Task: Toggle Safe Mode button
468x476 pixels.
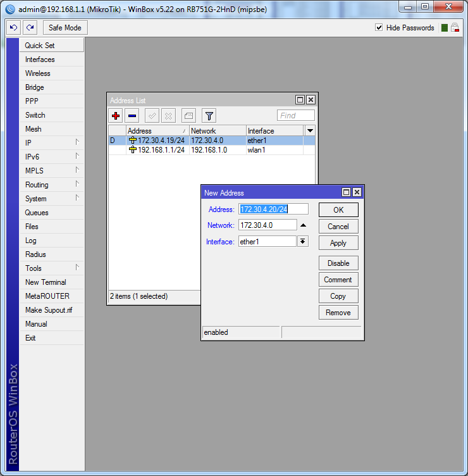Action: [65, 28]
